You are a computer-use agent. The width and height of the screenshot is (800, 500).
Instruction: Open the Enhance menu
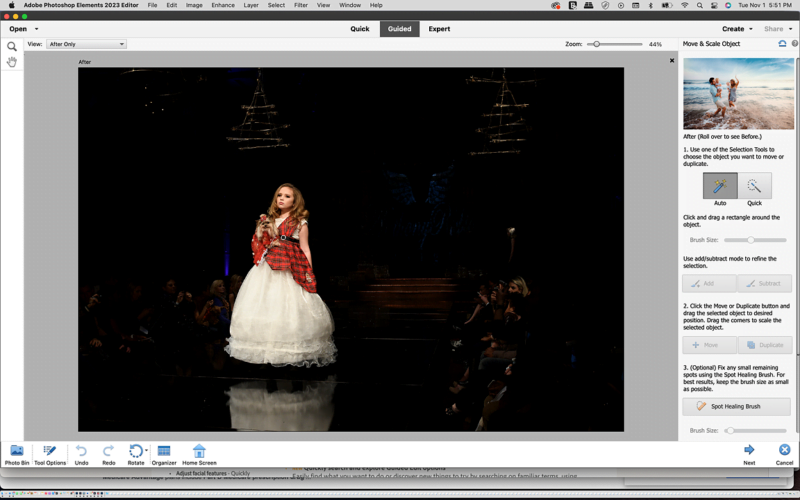[222, 5]
